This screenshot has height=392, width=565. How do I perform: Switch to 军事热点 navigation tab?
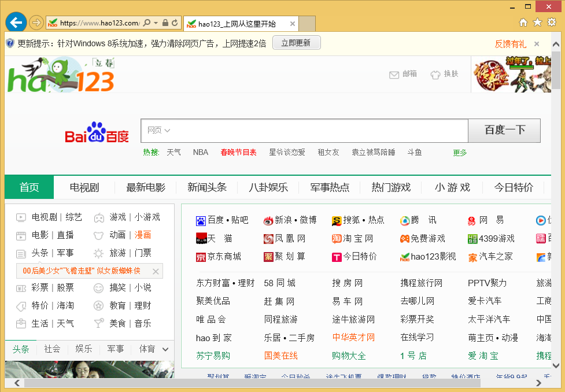[330, 187]
